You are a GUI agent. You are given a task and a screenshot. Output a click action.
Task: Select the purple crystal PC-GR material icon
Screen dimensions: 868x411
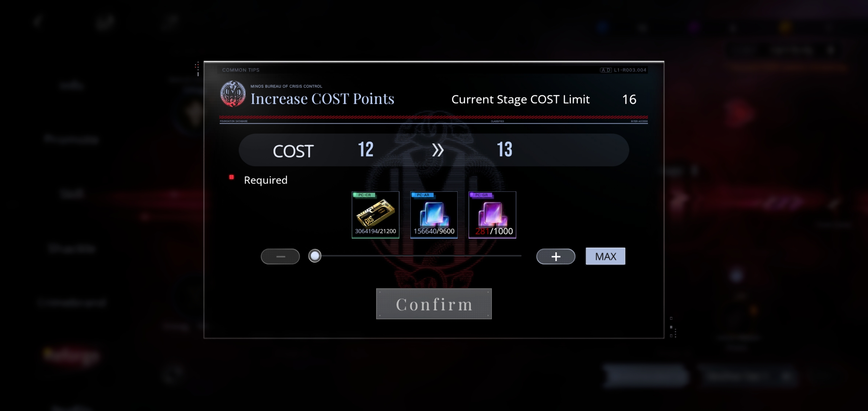[x=492, y=215]
